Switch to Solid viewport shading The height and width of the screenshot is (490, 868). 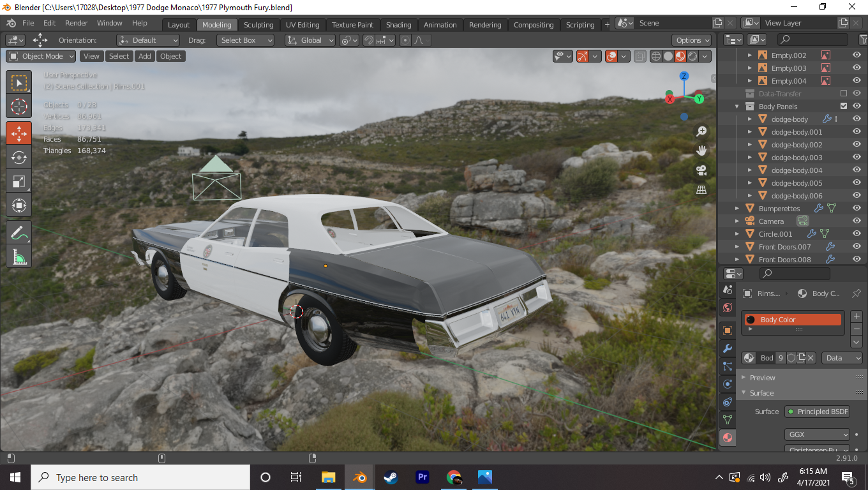click(x=668, y=56)
